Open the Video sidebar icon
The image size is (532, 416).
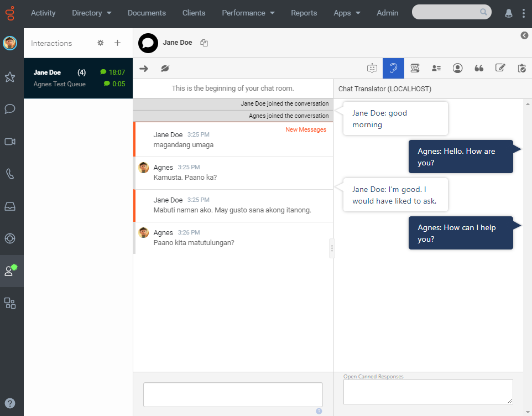(10, 142)
